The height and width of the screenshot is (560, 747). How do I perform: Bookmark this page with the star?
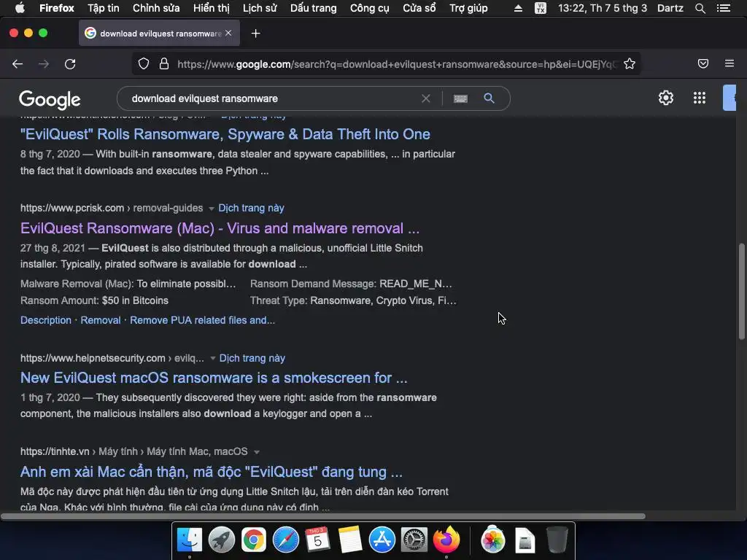click(x=630, y=64)
